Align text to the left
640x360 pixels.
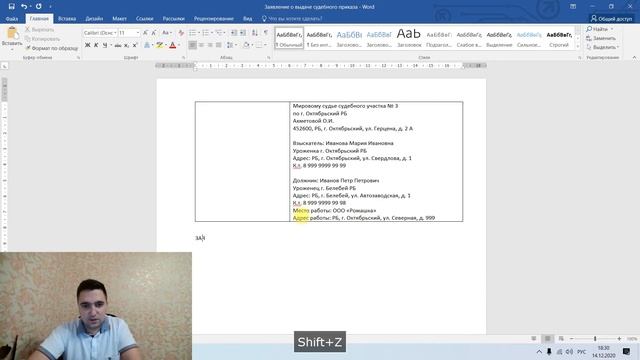click(192, 45)
